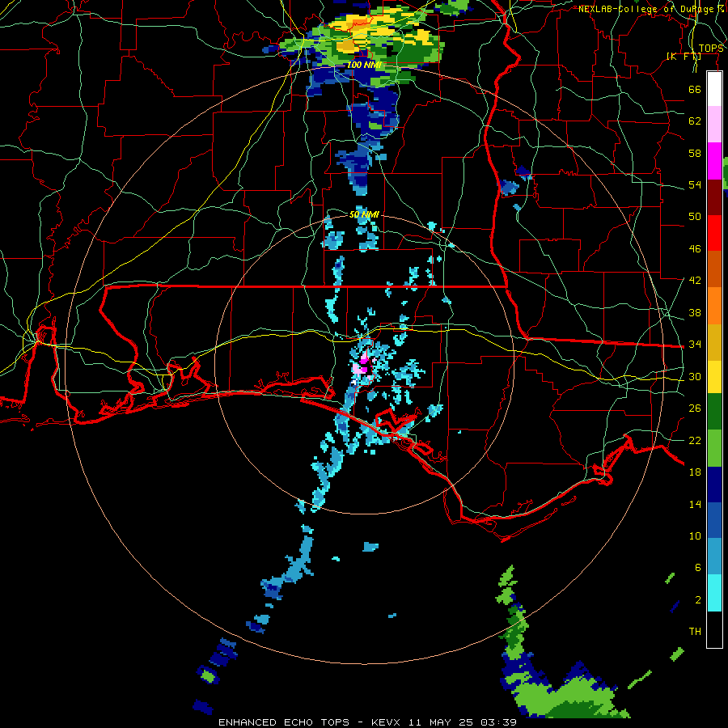
Task: Click the 50 NMI range ring label
Action: coord(364,214)
